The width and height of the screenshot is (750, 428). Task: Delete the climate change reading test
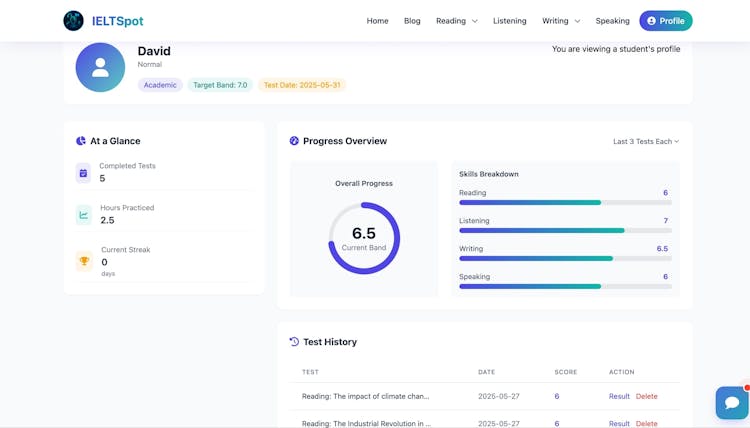647,397
